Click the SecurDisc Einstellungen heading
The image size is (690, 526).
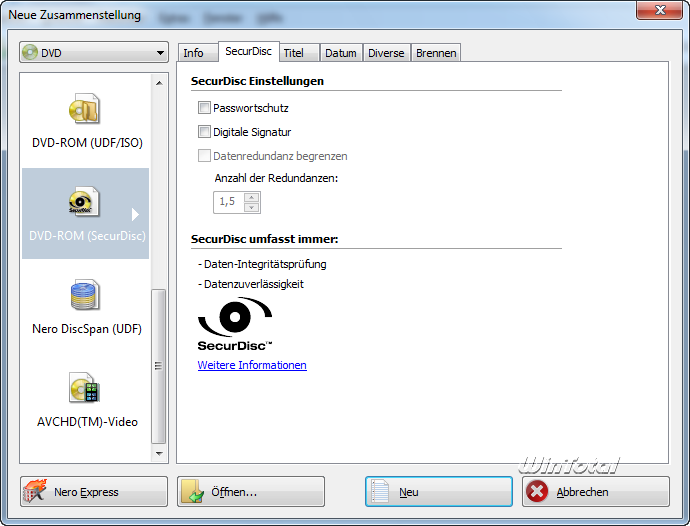[x=257, y=81]
